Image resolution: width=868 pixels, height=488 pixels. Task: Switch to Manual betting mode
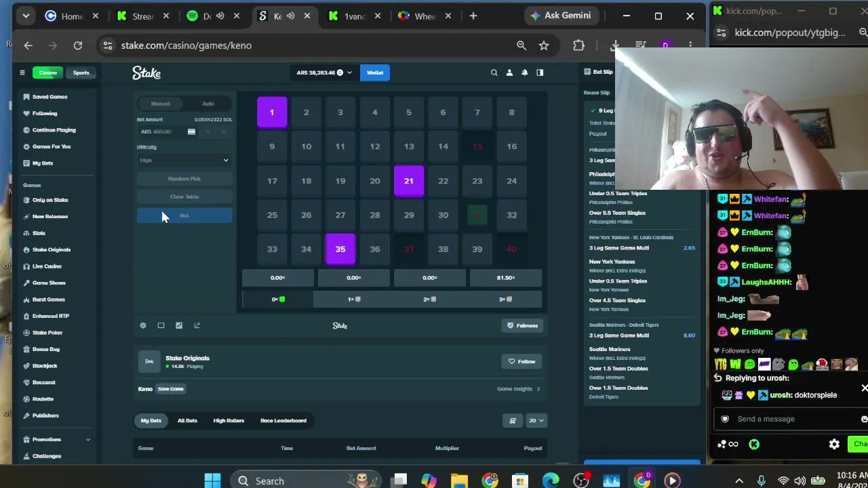161,104
